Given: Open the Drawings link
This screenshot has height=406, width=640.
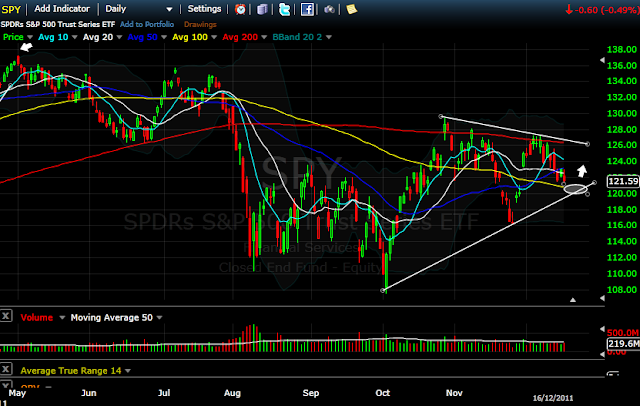Looking at the screenshot, I should coord(200,24).
